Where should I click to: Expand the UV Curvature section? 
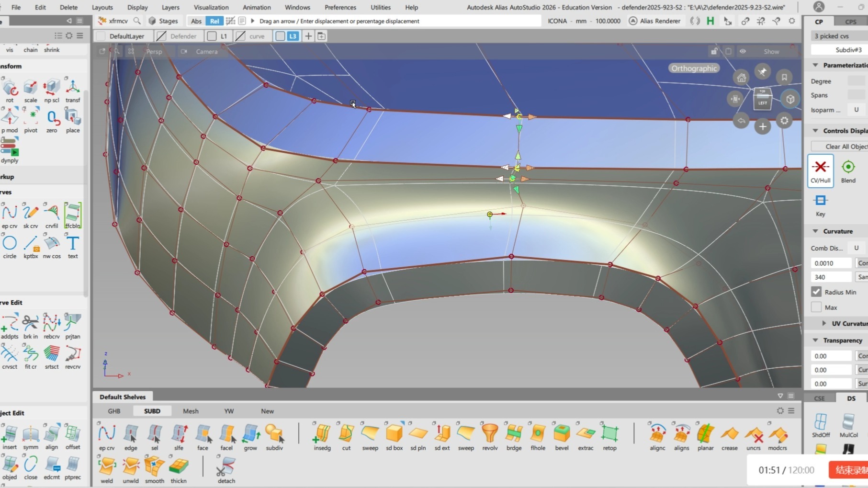coord(824,323)
